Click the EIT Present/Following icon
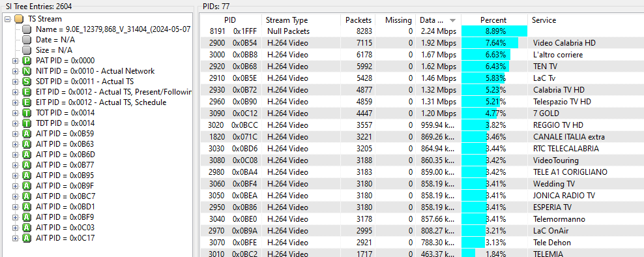Screen dimensions: 644x257 pos(27,92)
